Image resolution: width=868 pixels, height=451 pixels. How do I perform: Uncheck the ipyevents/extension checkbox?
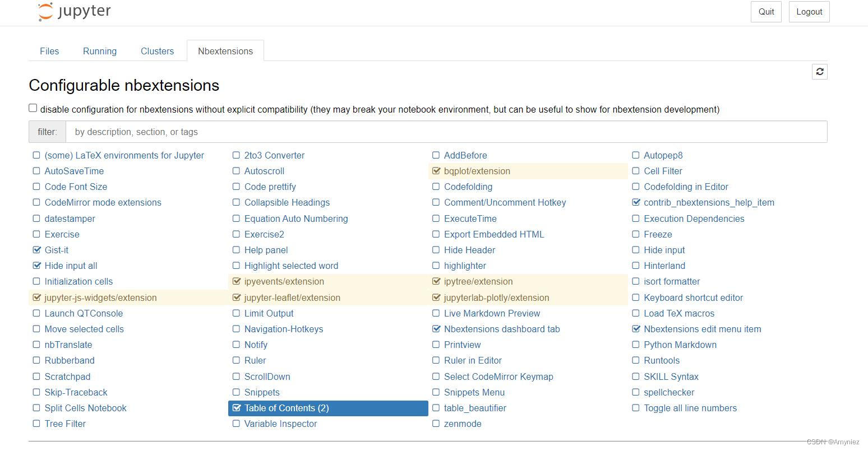[236, 281]
